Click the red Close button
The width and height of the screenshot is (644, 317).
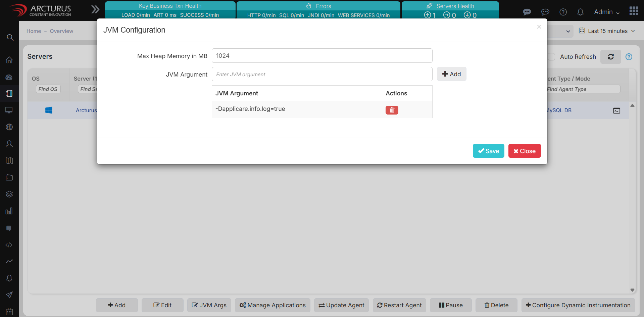(x=524, y=151)
